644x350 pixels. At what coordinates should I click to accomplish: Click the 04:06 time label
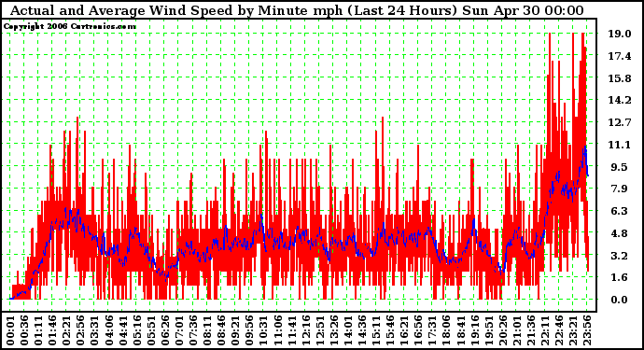[109, 330]
